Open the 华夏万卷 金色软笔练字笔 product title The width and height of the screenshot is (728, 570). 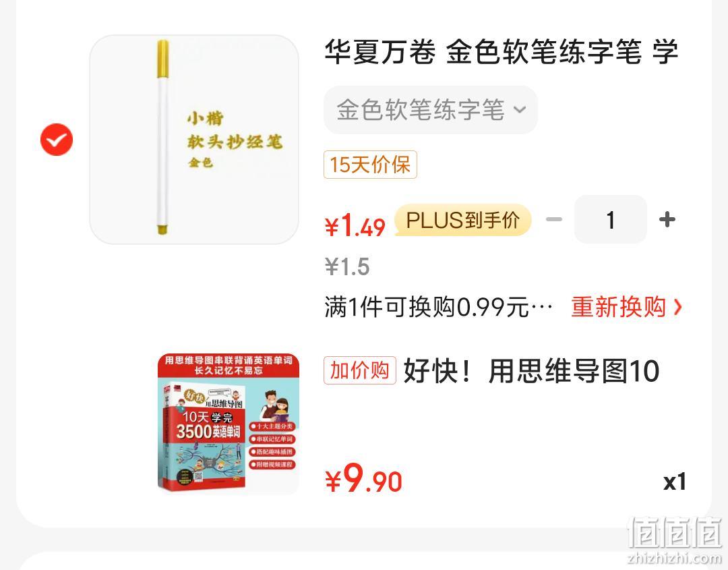point(501,51)
